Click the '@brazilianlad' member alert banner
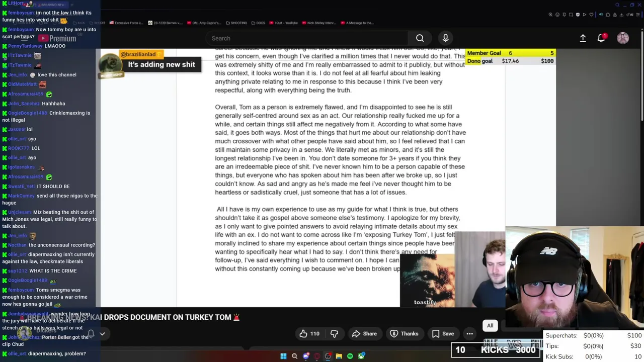The height and width of the screenshot is (362, 644). click(x=151, y=64)
